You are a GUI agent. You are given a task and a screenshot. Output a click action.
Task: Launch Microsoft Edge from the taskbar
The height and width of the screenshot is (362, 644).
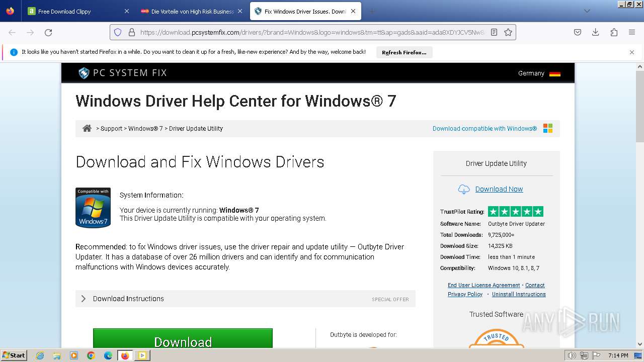pyautogui.click(x=108, y=355)
